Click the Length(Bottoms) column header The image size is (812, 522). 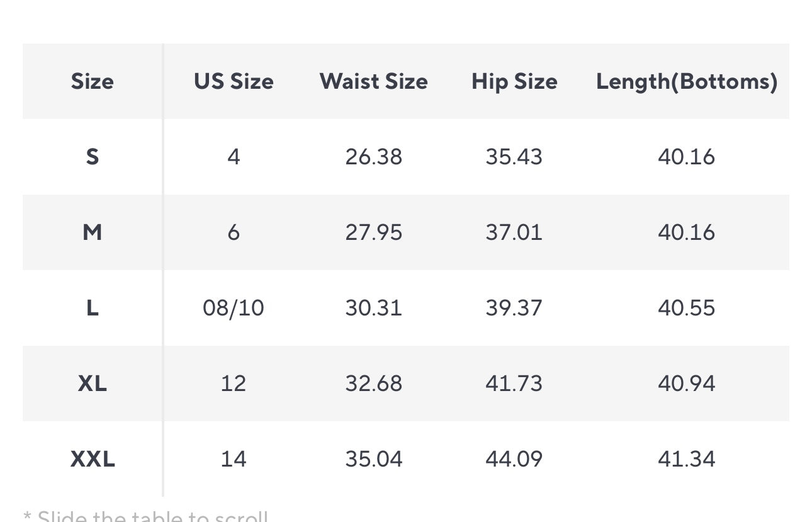coord(686,81)
